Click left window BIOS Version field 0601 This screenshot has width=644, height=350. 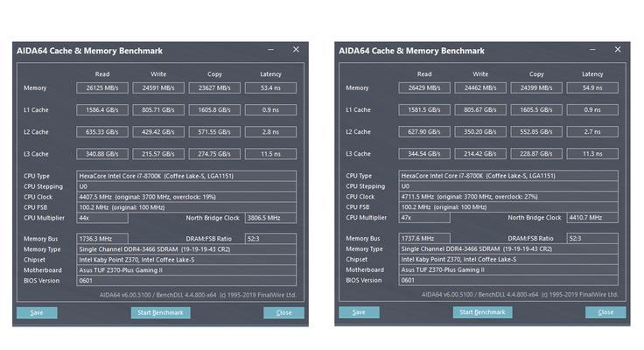[x=186, y=281]
